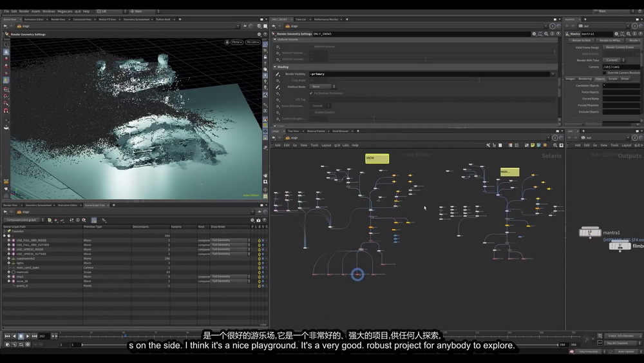Click the Candidate Objects field

tap(621, 86)
